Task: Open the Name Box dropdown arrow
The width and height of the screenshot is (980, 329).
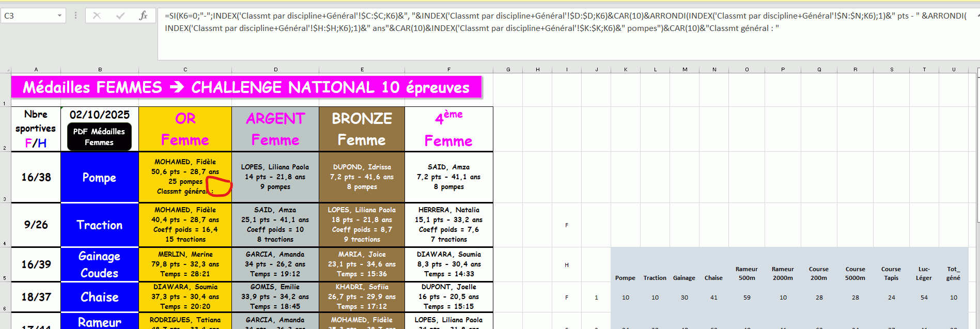Action: (x=59, y=15)
